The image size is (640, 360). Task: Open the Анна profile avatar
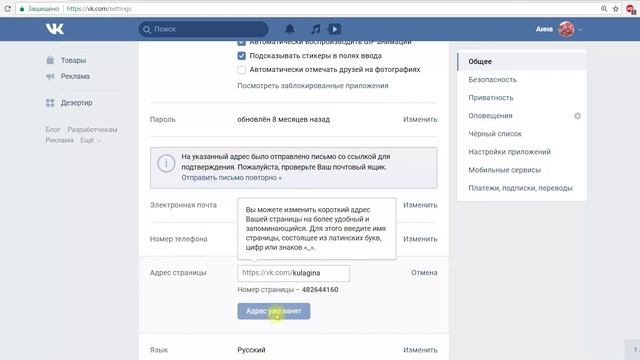pyautogui.click(x=566, y=29)
